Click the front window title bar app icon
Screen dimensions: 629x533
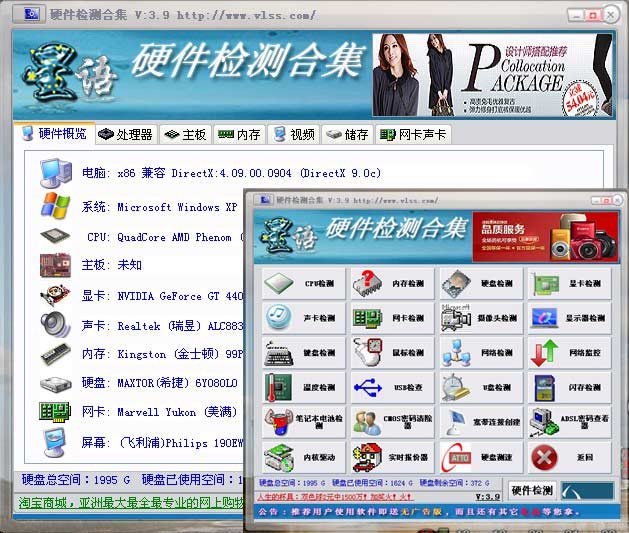click(x=265, y=199)
